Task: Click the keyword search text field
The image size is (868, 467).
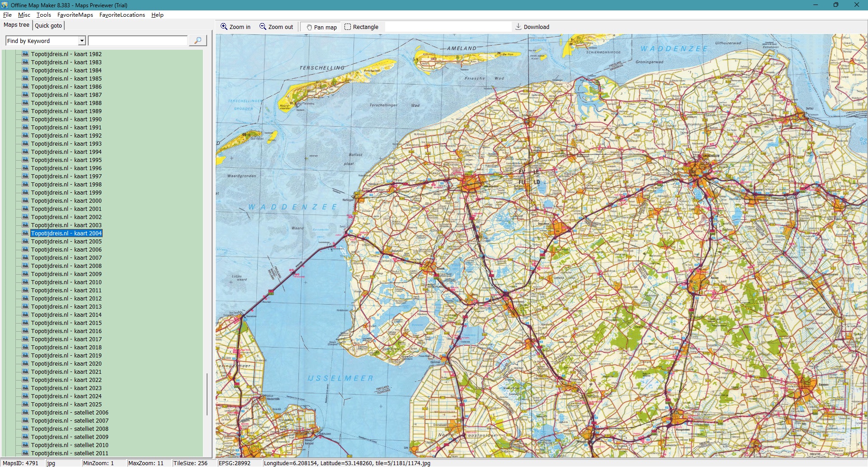Action: pos(137,41)
